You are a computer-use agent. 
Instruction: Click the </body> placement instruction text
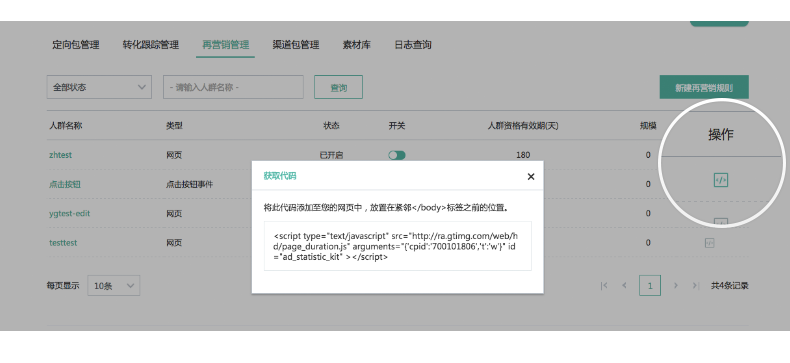pos(386,207)
